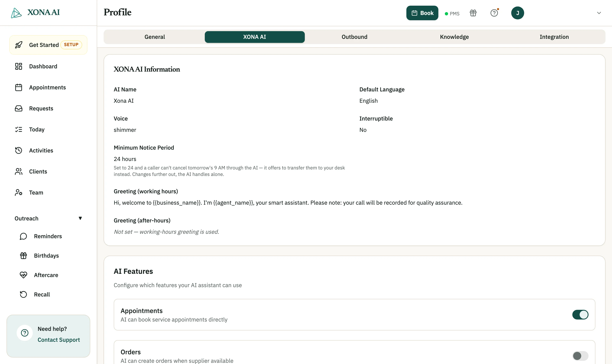Go to Appointments in the sidebar
This screenshot has width=612, height=364.
tap(48, 87)
